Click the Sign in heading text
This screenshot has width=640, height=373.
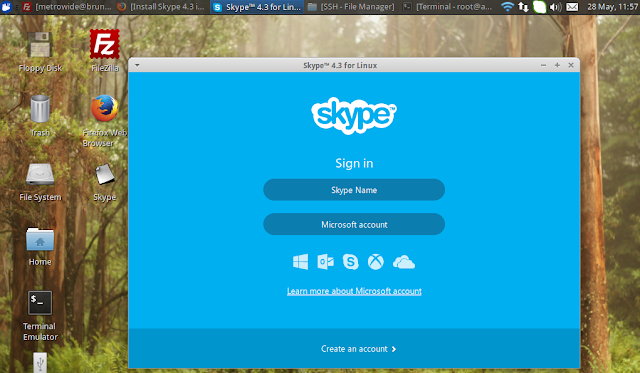pyautogui.click(x=354, y=163)
